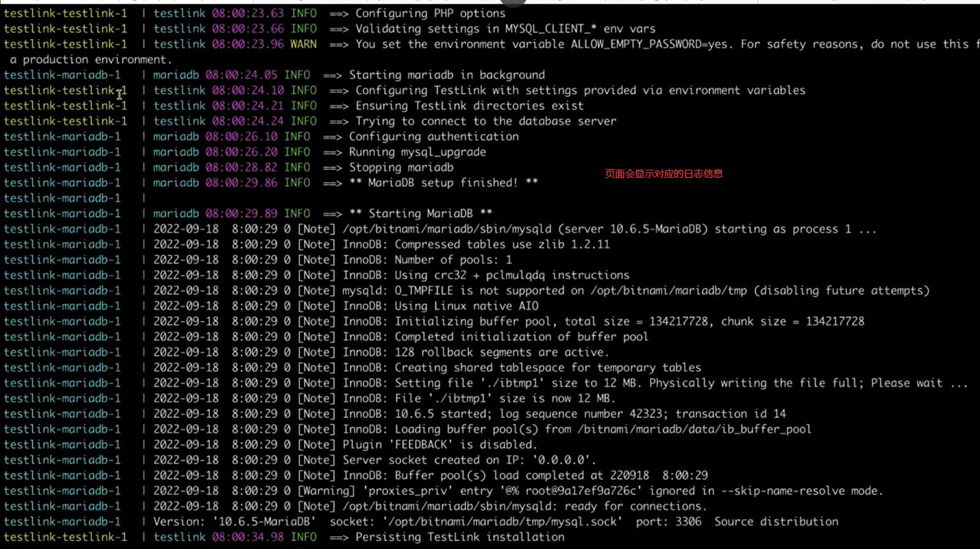
Task: Click "** Starting MariaDB **" message
Action: pos(421,213)
